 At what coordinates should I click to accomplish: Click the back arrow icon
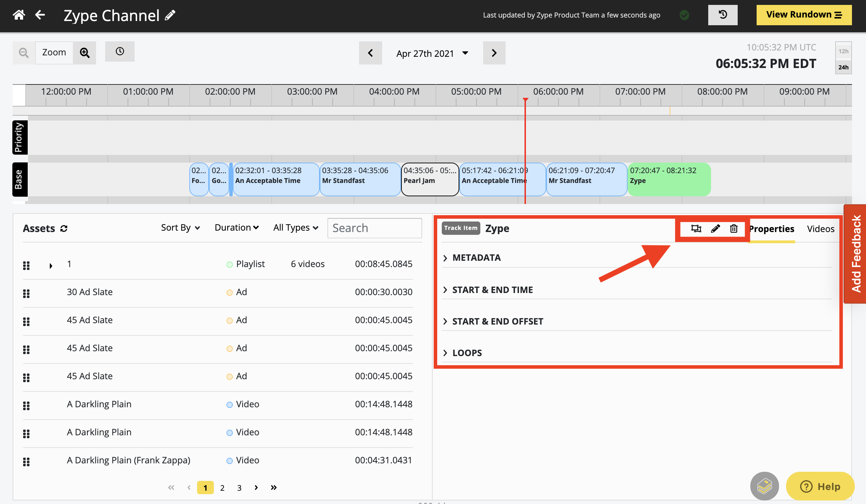pyautogui.click(x=40, y=15)
